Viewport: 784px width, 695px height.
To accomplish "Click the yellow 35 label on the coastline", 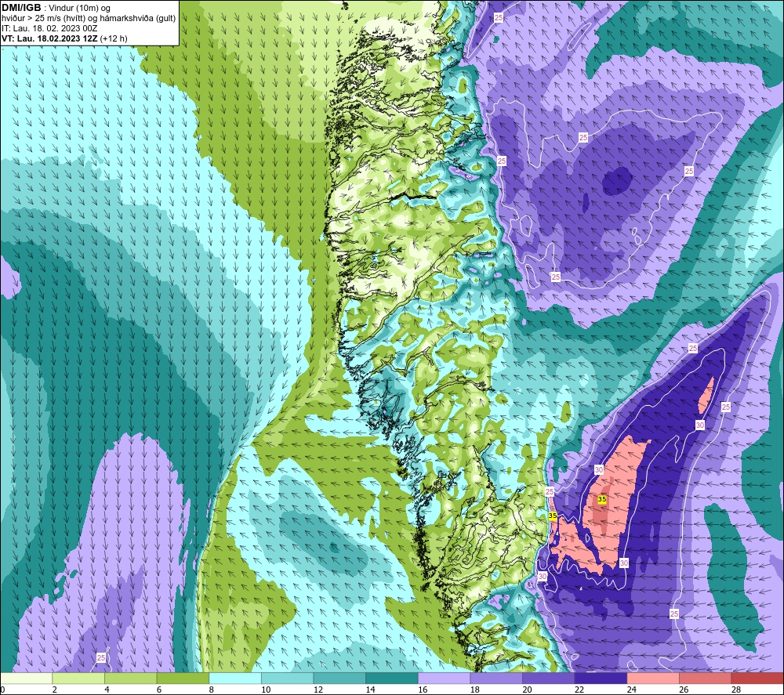I will click(553, 516).
